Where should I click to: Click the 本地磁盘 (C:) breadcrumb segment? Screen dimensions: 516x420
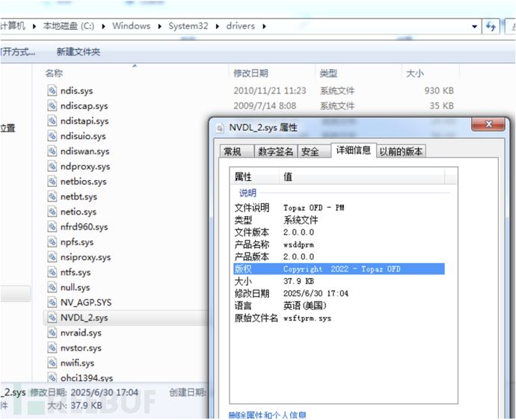pos(69,26)
